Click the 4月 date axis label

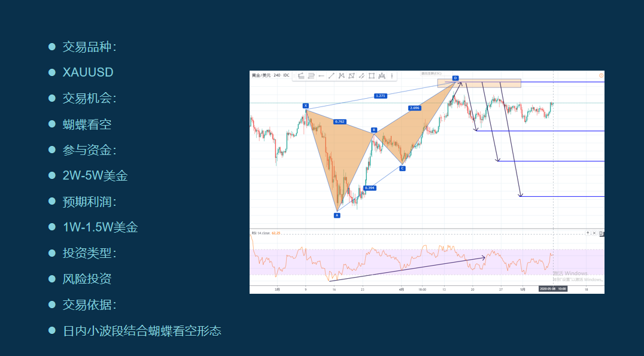[x=401, y=290]
